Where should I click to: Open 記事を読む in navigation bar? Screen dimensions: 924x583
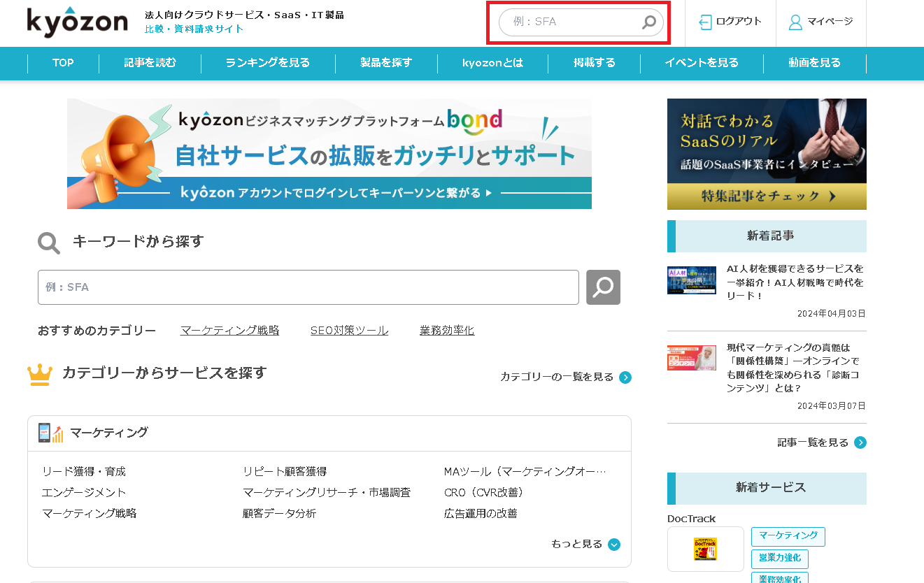click(x=150, y=63)
